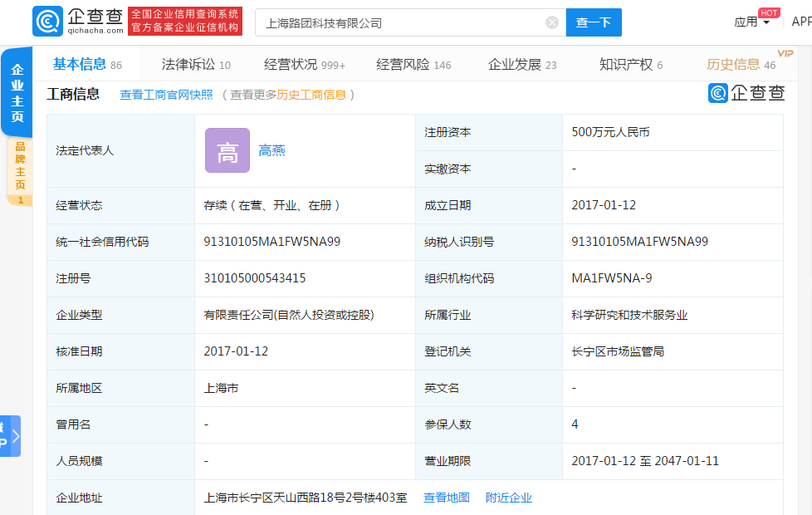
Task: Switch to 法律诉讼 tab
Action: 196,64
